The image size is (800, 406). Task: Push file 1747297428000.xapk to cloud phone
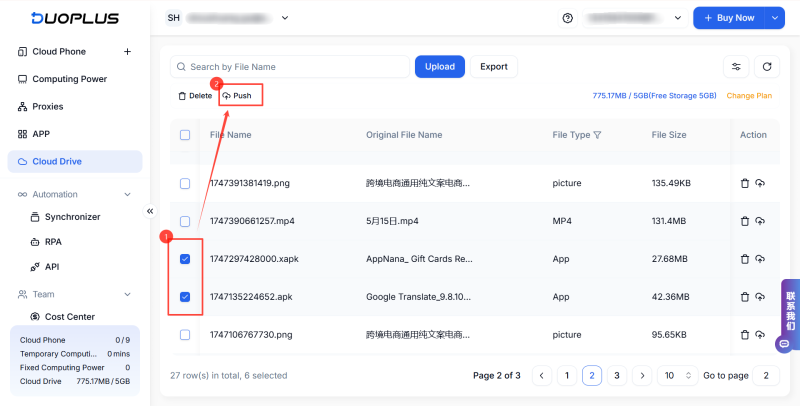(x=760, y=259)
